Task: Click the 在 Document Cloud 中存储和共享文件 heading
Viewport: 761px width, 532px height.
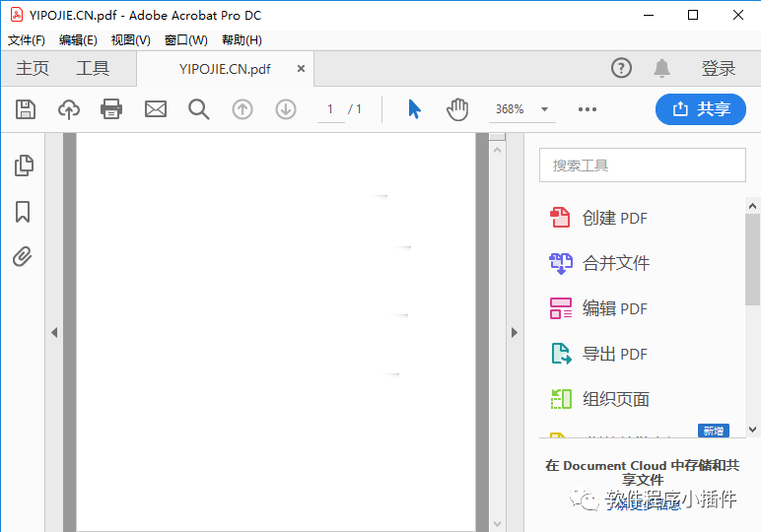Action: 642,472
